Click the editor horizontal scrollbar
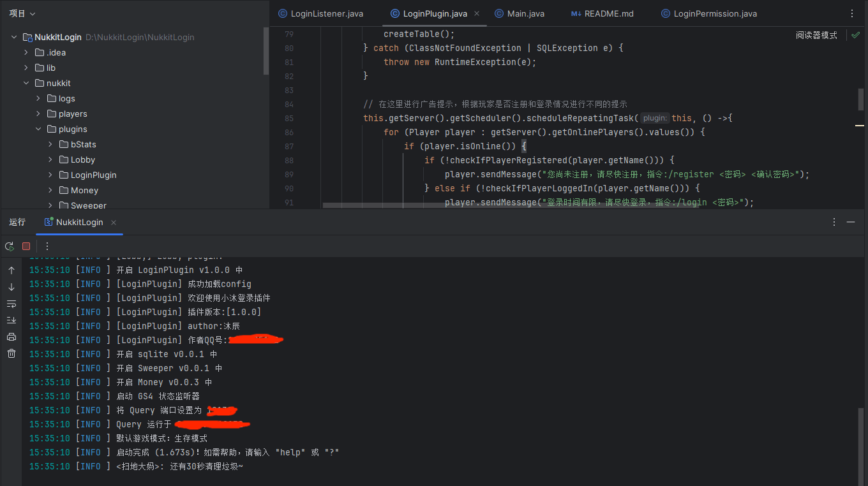Image resolution: width=868 pixels, height=486 pixels. coord(511,205)
